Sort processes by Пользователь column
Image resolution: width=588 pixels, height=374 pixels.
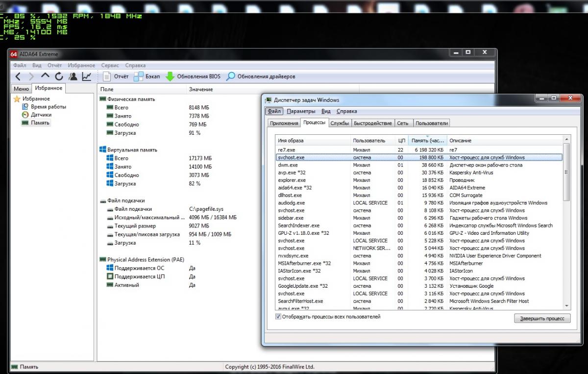(x=372, y=141)
